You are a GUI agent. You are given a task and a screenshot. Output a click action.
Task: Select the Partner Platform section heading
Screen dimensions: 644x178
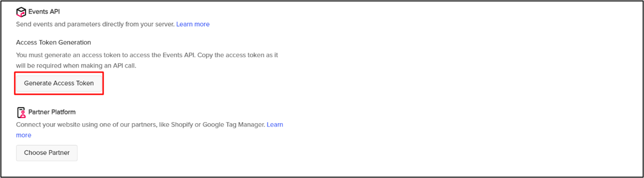click(52, 112)
